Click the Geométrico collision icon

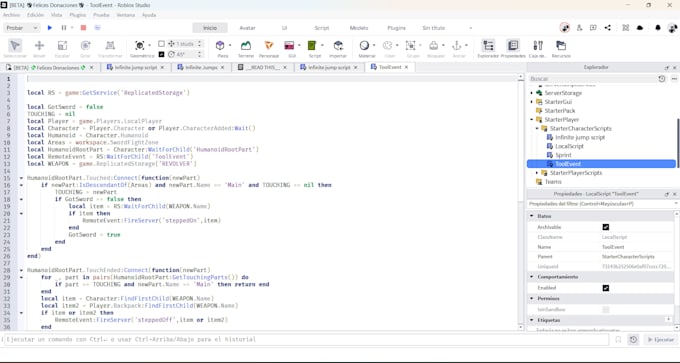click(140, 46)
